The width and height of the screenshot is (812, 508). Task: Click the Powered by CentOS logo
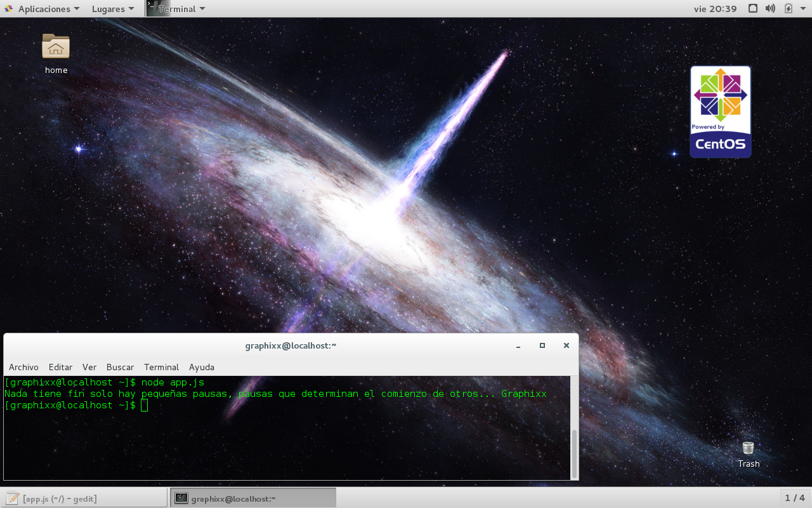click(721, 112)
